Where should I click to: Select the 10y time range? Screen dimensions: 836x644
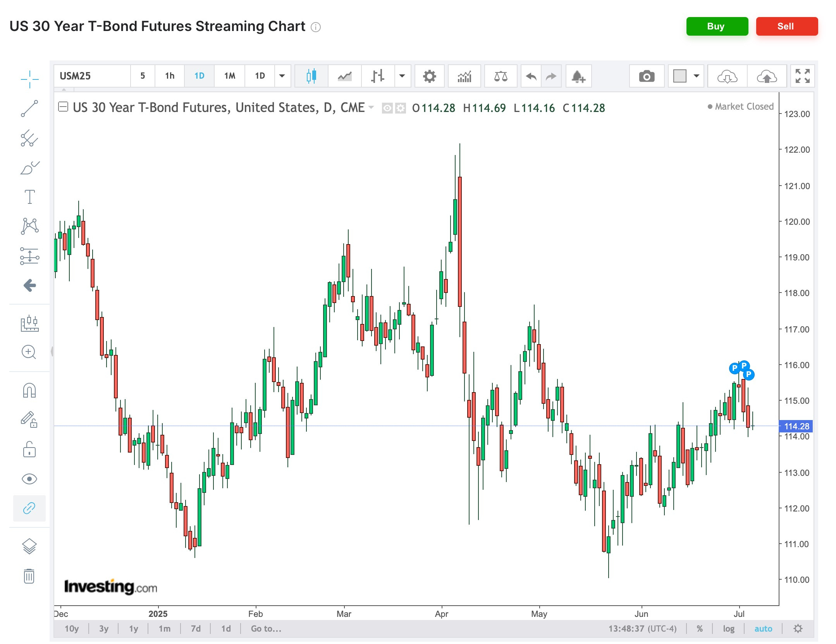(72, 629)
